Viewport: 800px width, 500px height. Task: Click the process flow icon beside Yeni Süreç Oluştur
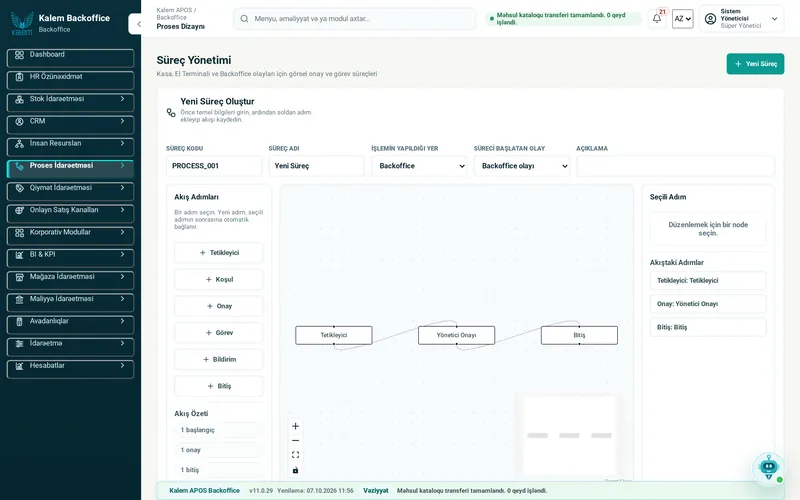[x=171, y=112]
